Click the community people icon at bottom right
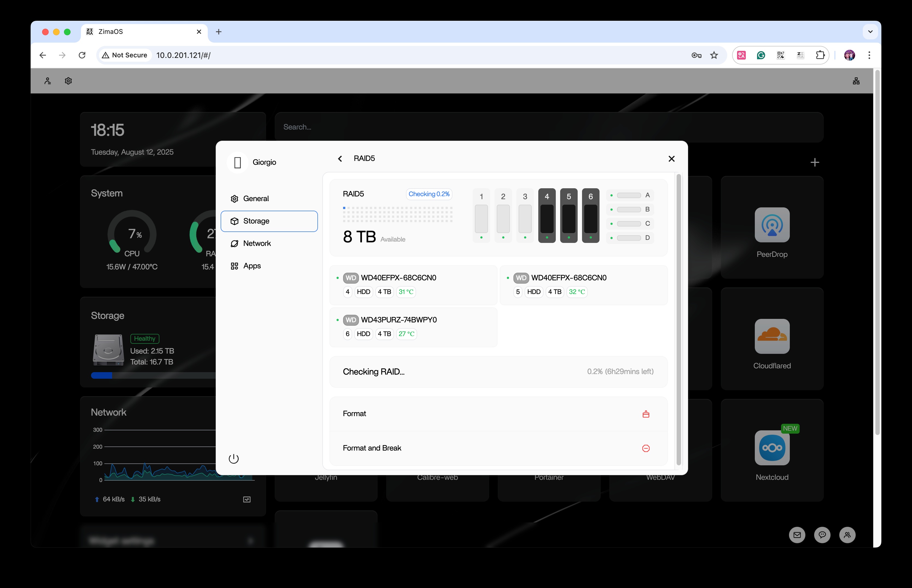 [847, 535]
